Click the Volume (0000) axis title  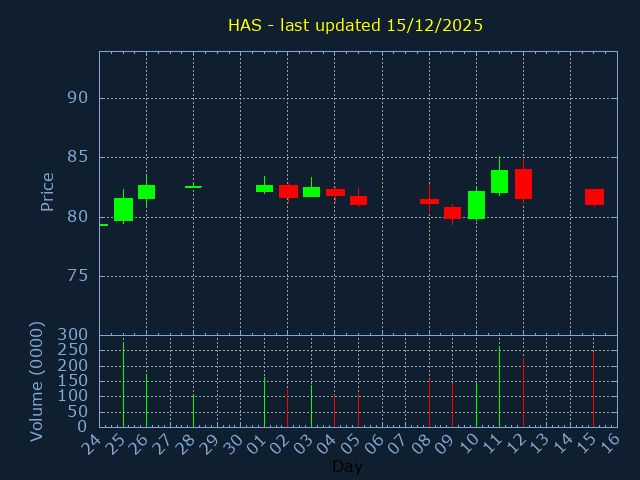tap(37, 381)
